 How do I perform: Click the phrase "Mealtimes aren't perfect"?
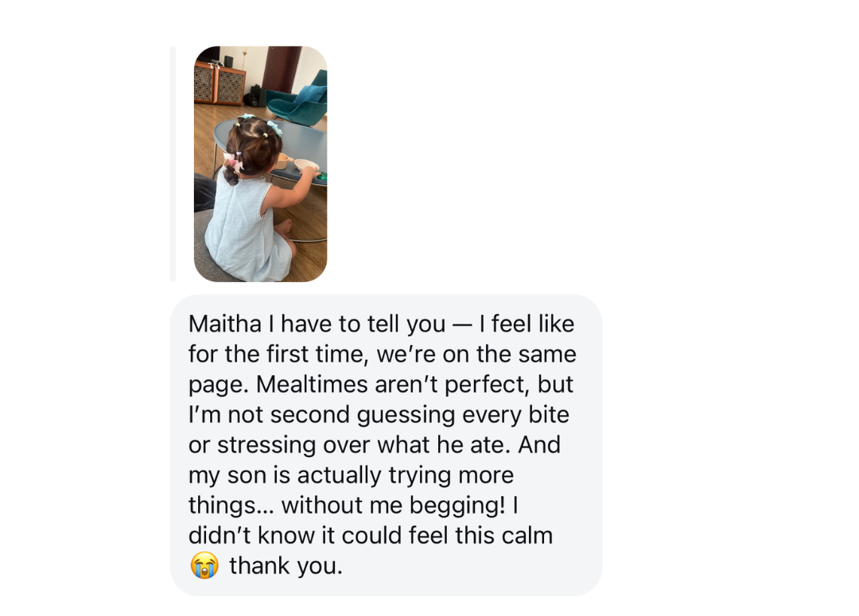pyautogui.click(x=393, y=385)
